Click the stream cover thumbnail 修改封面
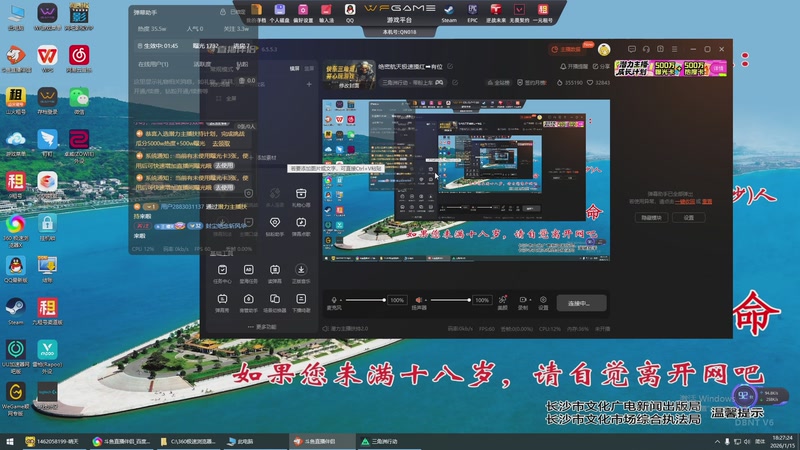 tap(349, 75)
